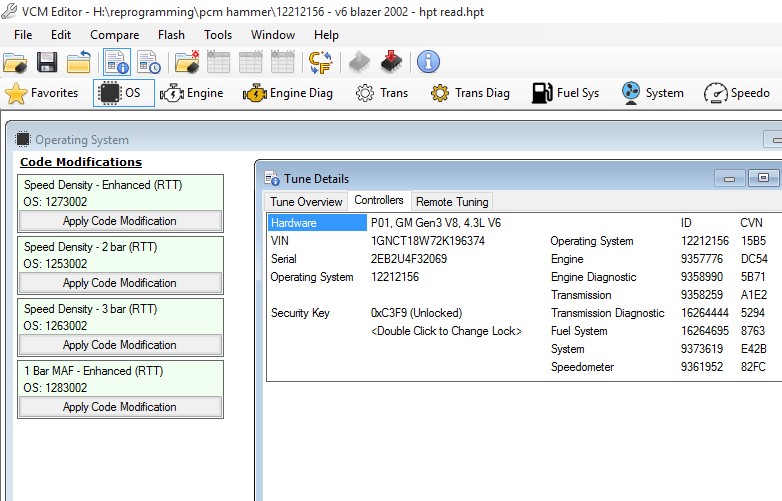Open the File menu

pos(23,35)
